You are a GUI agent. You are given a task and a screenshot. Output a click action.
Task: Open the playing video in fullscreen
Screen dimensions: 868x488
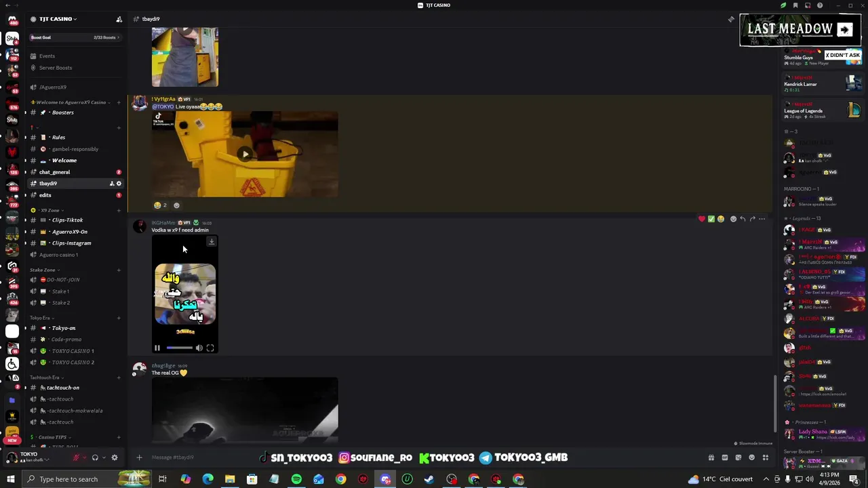(x=210, y=348)
